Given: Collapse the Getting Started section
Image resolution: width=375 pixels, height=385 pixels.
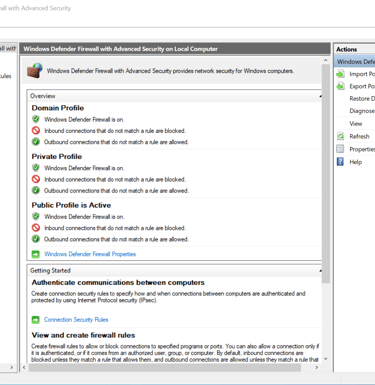Looking at the screenshot, I should click(320, 271).
